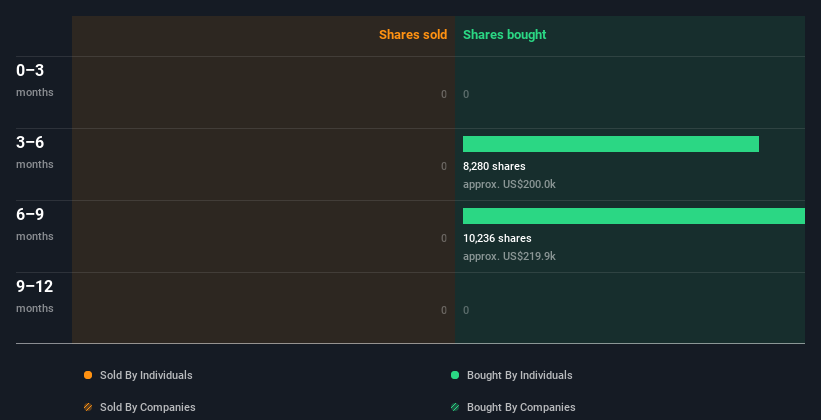
Task: Click the 8,280 shares label
Action: [494, 166]
